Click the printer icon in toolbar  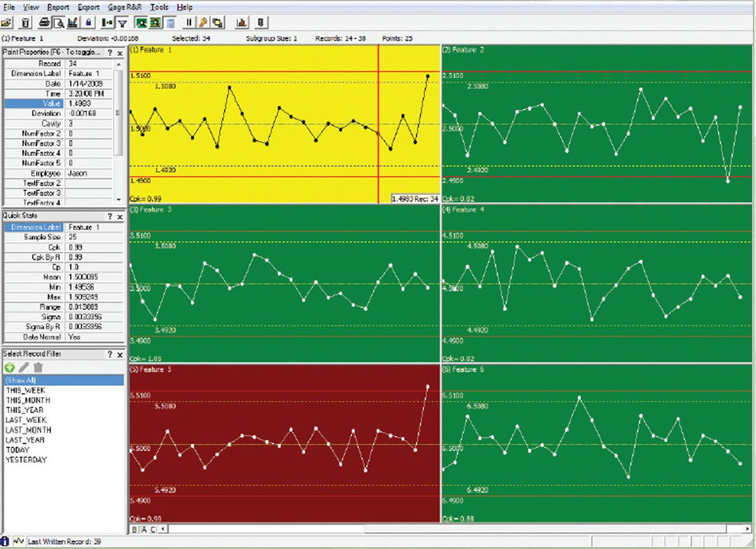(x=45, y=22)
